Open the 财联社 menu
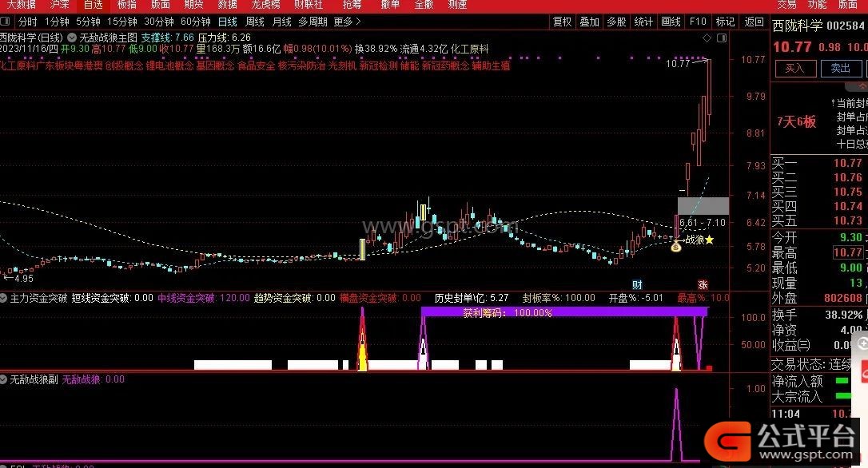The width and height of the screenshot is (868, 468). pos(309,5)
